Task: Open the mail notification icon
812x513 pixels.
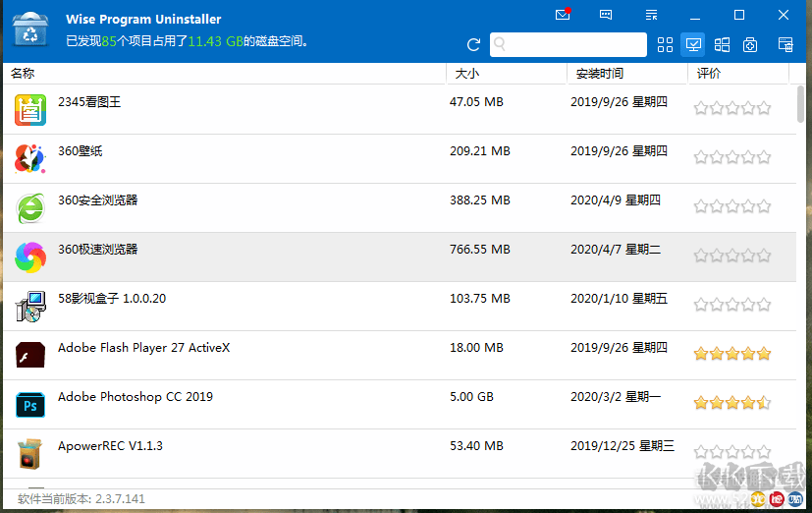Action: 563,15
